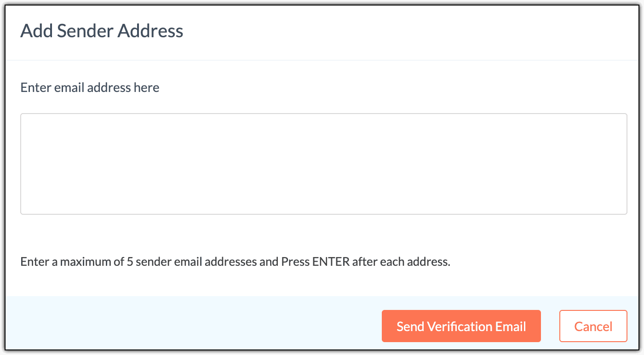Viewport: 644px width, 355px height.
Task: Click the 'Enter email address here' label
Action: (90, 87)
